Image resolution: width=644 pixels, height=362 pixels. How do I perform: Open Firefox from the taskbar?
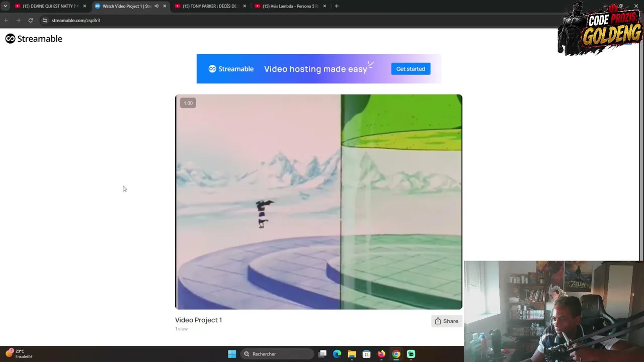pyautogui.click(x=381, y=354)
